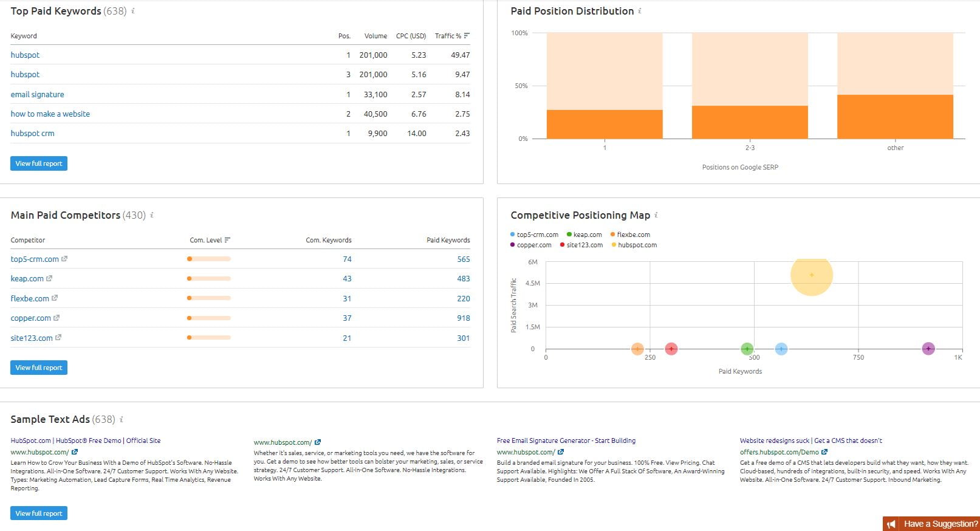
Task: Click the info icon beside Competitive Positioning Map
Action: [x=656, y=215]
